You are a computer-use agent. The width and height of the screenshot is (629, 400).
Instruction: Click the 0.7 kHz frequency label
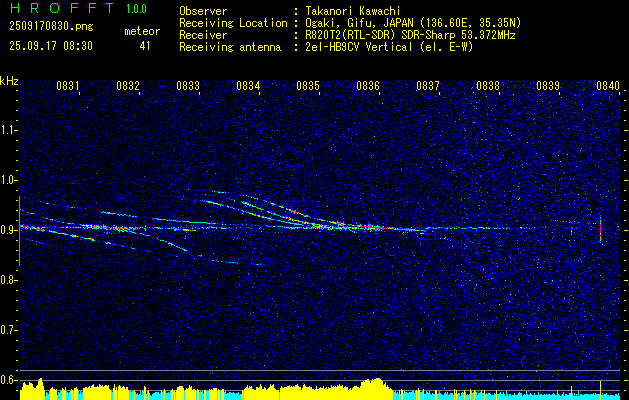pyautogui.click(x=8, y=330)
